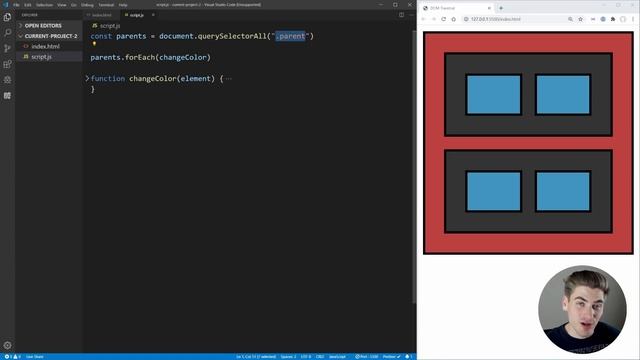640x360 pixels.
Task: Open the Source Control view
Action: pos(7,48)
